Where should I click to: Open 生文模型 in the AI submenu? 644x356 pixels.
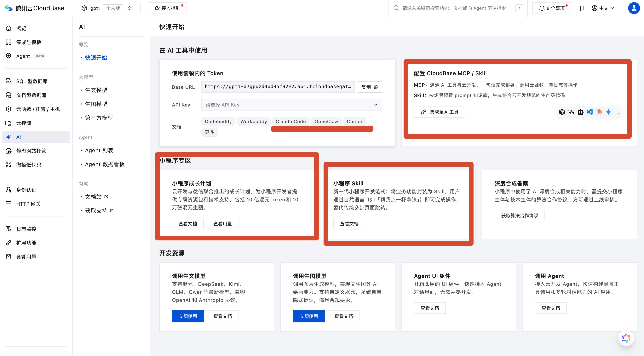point(96,90)
